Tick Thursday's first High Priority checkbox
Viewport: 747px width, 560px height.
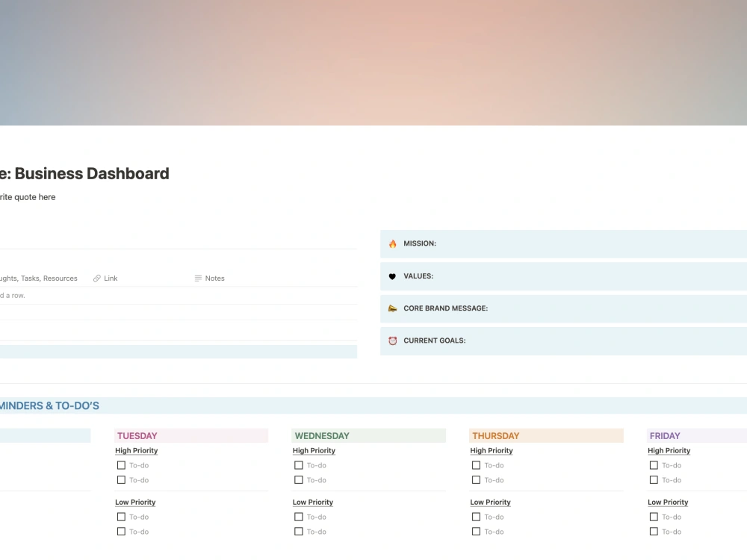coord(476,464)
